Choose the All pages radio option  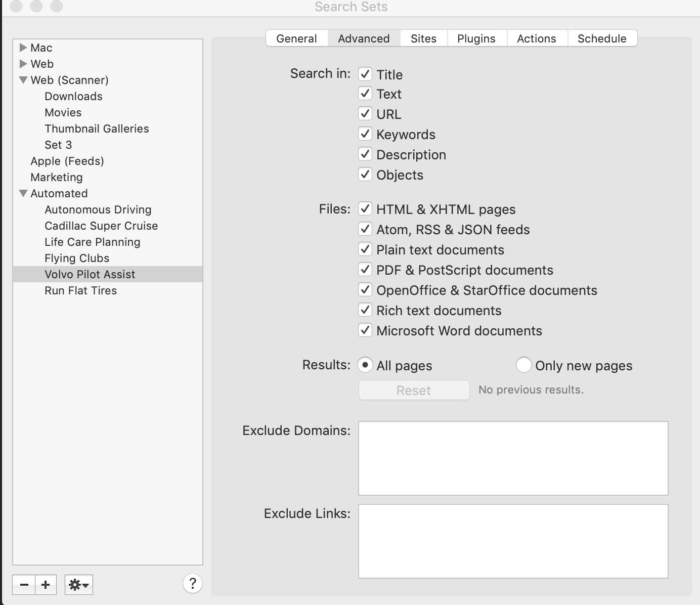coord(365,365)
